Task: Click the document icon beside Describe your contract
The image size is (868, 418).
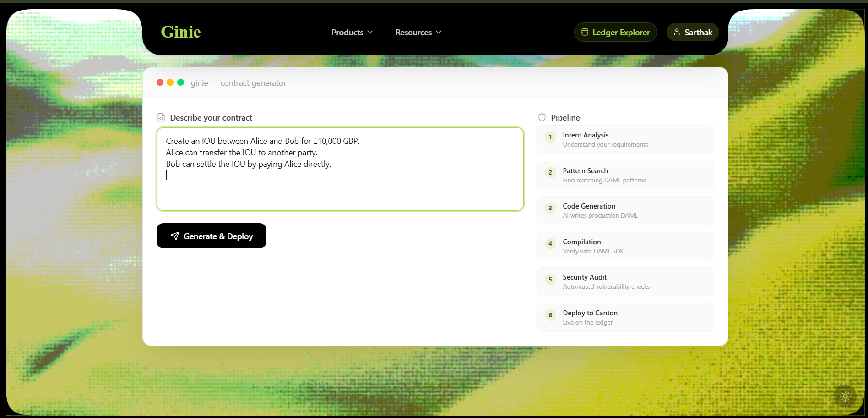Action: (161, 117)
